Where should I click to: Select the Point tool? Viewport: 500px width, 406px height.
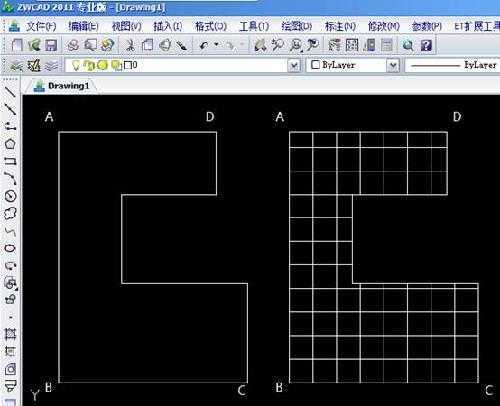pos(11,317)
